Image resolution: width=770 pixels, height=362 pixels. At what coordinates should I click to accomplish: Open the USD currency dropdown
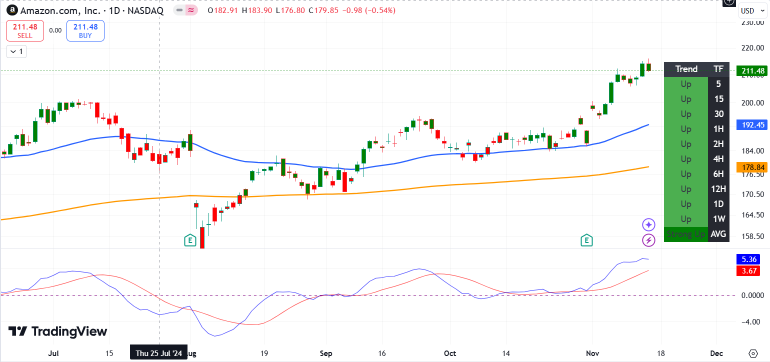tap(752, 11)
